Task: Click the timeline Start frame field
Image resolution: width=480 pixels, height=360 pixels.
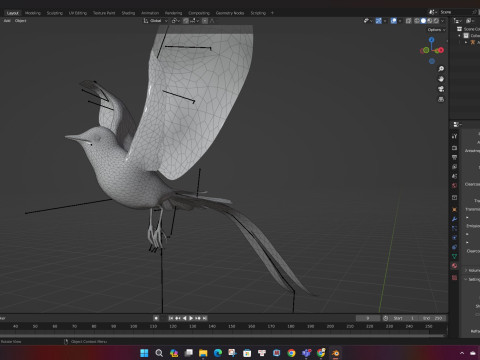Action: pos(404,318)
